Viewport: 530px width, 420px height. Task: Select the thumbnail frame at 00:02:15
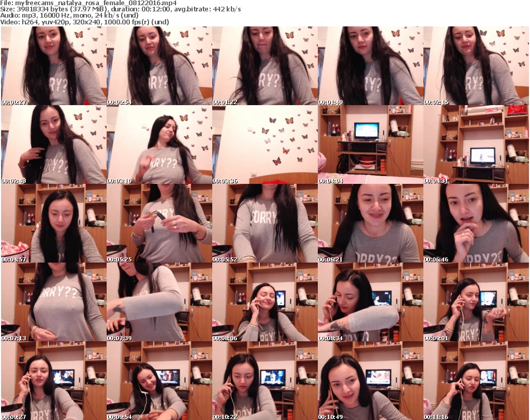pos(476,66)
